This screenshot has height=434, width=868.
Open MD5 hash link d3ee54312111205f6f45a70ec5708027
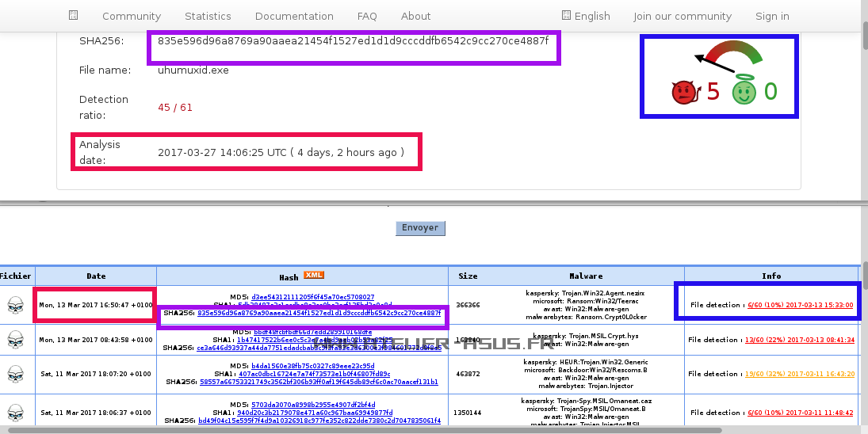312,297
